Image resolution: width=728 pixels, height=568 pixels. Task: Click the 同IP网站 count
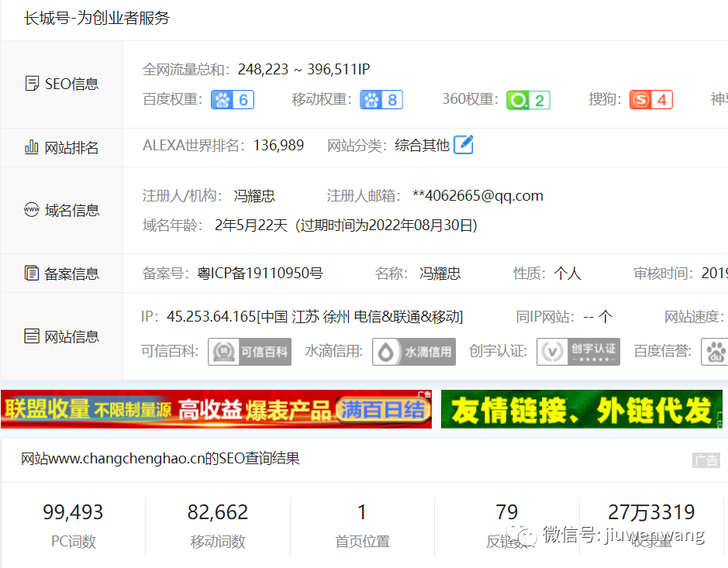[598, 316]
